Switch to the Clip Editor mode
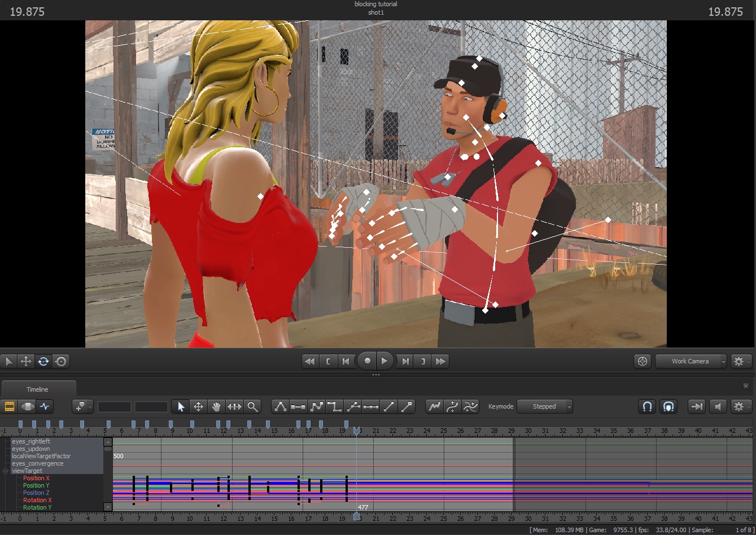756x535 pixels. [10, 406]
